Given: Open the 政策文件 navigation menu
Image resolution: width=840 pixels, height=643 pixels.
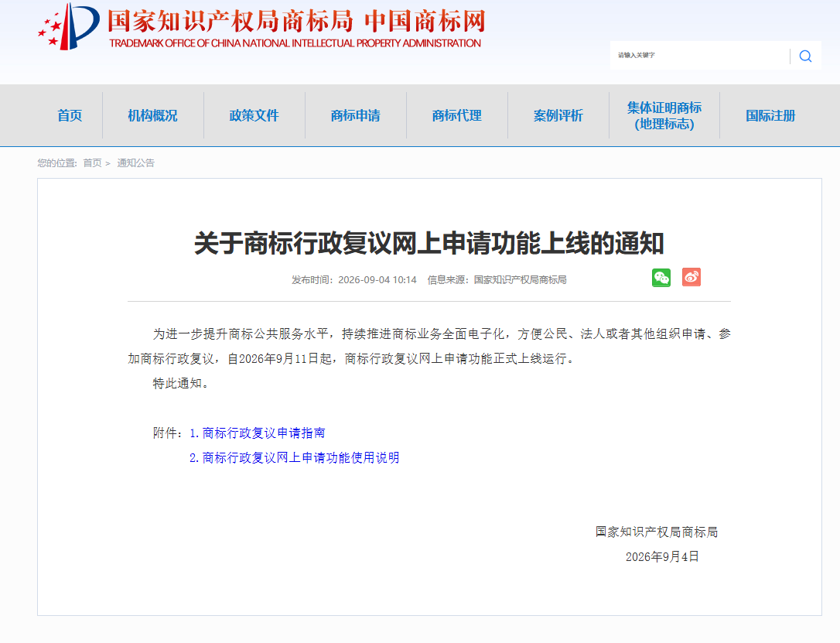Looking at the screenshot, I should click(254, 115).
